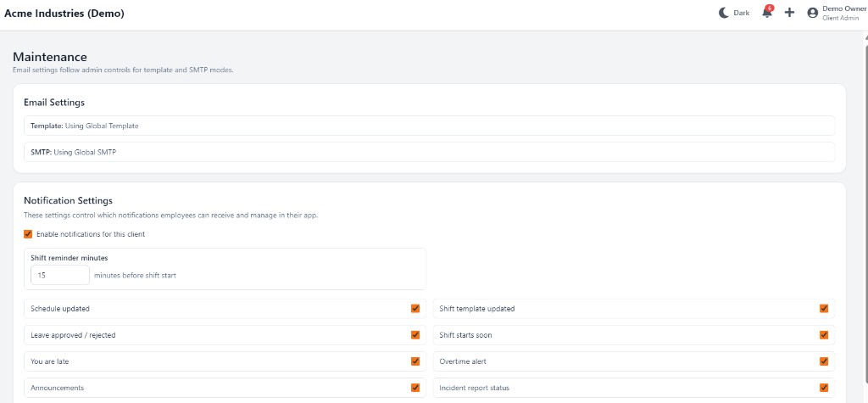This screenshot has width=868, height=403.
Task: Click the Email Settings heading
Action: pos(54,103)
